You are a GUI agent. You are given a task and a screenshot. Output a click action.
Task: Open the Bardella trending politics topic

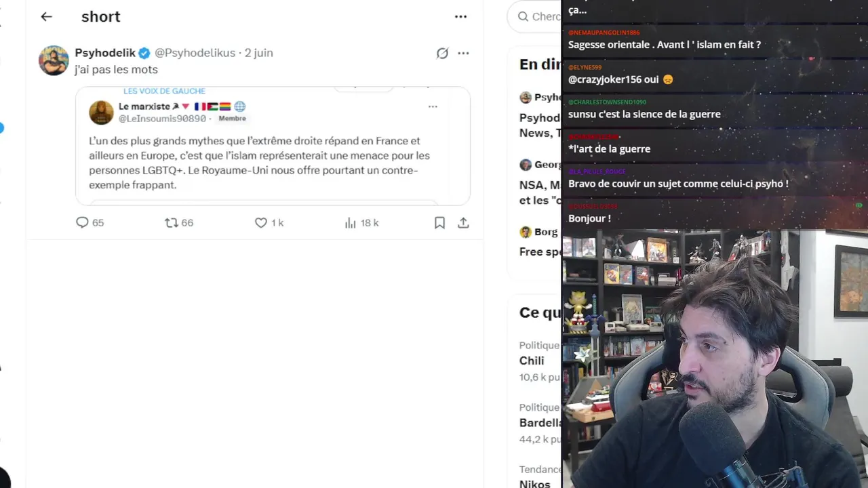(x=540, y=423)
